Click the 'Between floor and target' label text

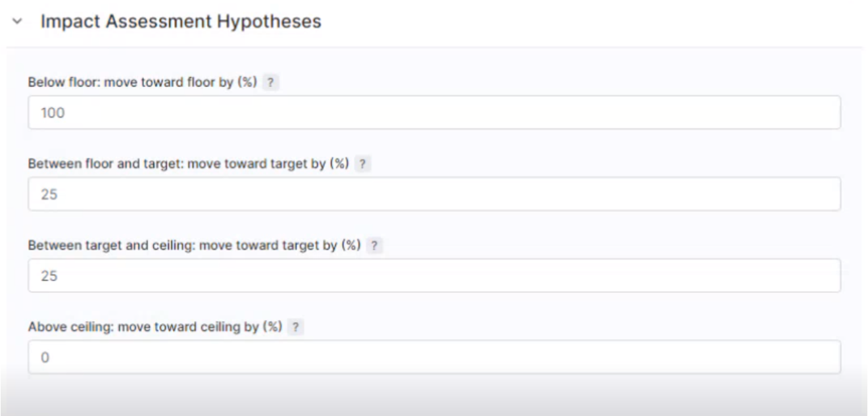[188, 165]
